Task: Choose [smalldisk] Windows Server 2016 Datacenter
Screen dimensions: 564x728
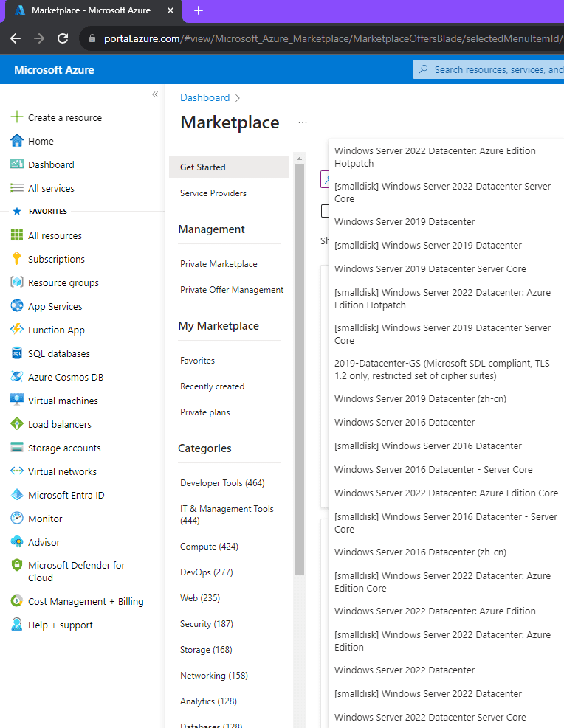Action: tap(428, 446)
